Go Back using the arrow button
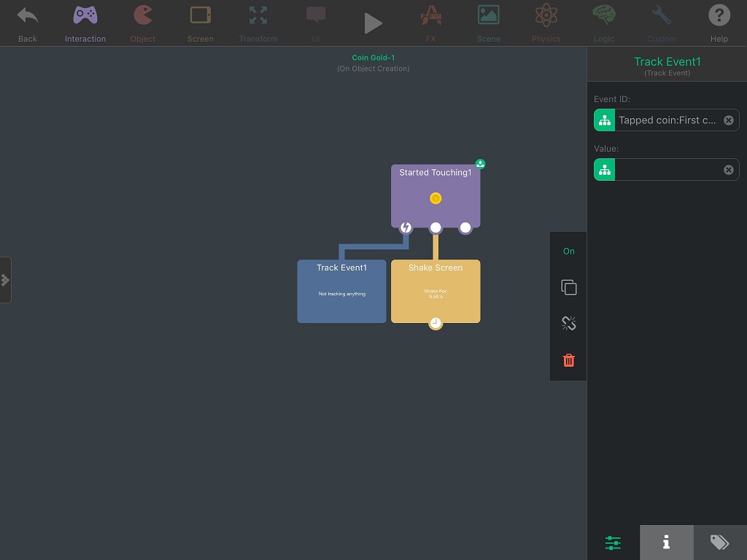This screenshot has height=560, width=747. (x=28, y=23)
